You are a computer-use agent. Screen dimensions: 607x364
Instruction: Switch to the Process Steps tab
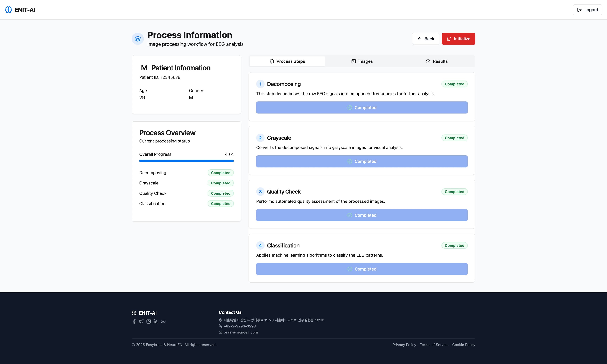click(287, 61)
